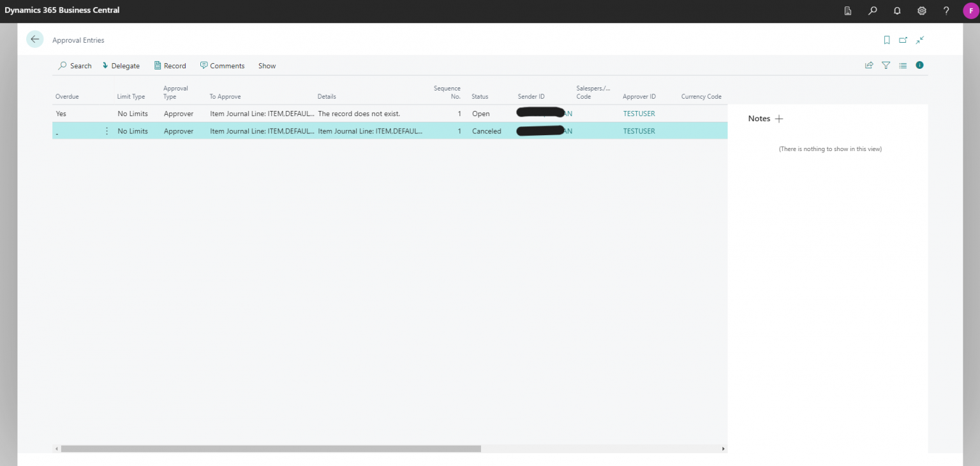Open the Business Central notifications bell
Screen dimensions: 980x466
point(896,11)
